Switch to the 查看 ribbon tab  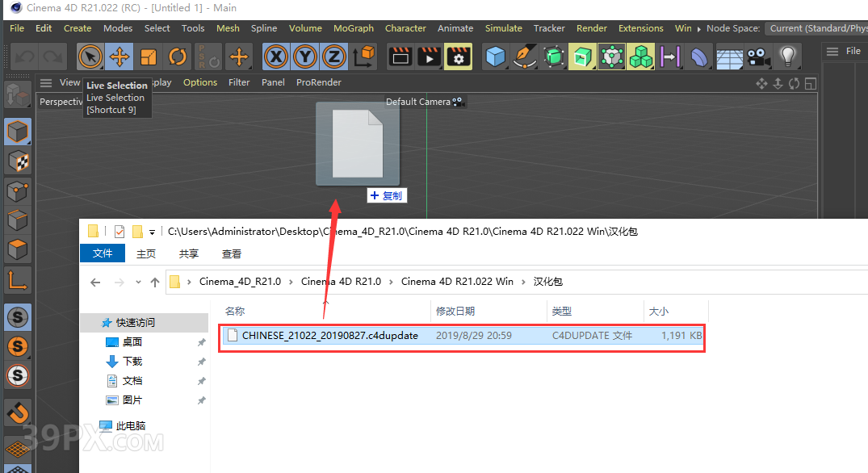click(x=232, y=253)
